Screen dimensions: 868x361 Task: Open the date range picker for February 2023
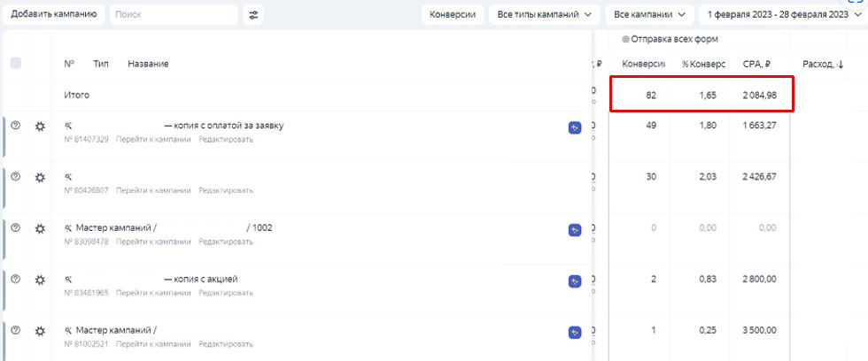pyautogui.click(x=780, y=15)
